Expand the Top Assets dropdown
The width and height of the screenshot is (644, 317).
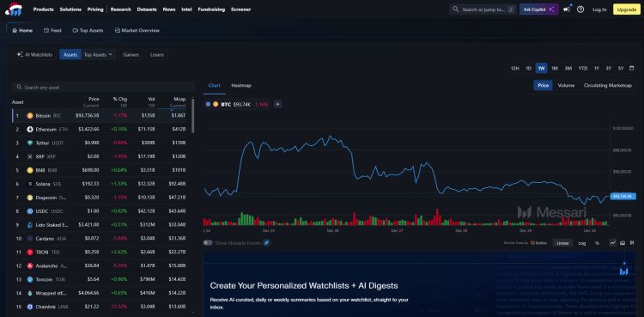tap(98, 55)
